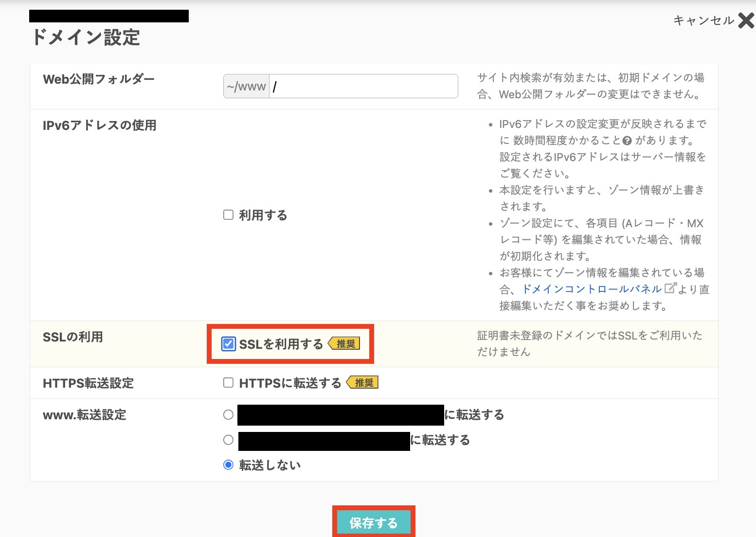The width and height of the screenshot is (756, 537).
Task: Open the ドメインコントロールパネル link
Action: tap(592, 289)
